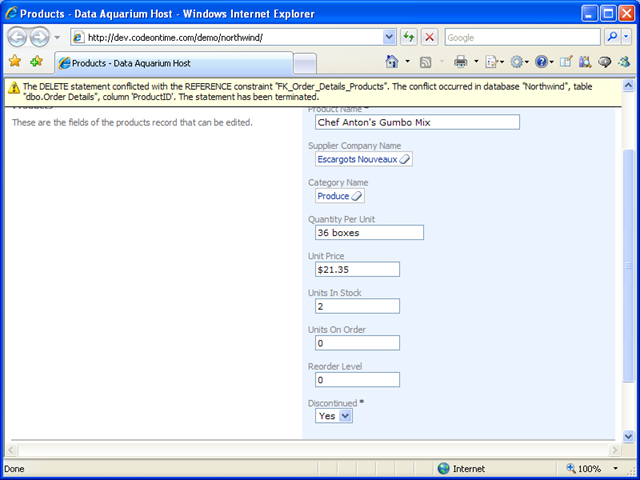Go back using the browser Back arrow
Viewport: 640px width, 480px height.
[x=17, y=38]
